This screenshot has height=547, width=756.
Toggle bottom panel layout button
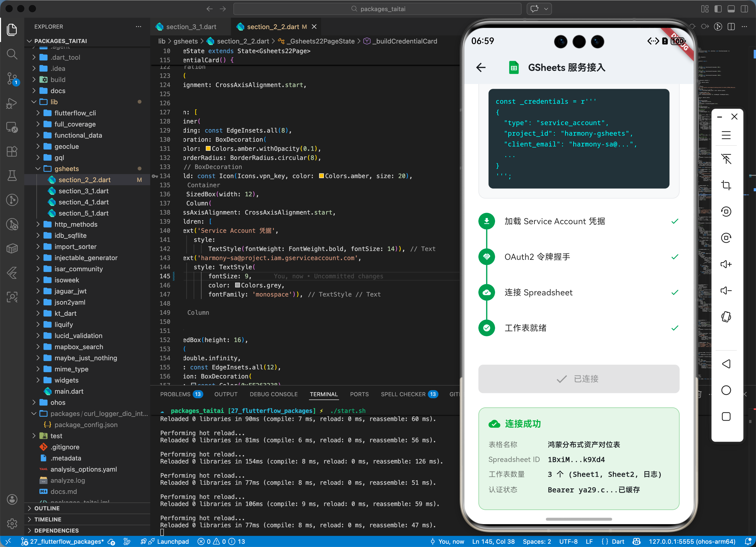731,9
